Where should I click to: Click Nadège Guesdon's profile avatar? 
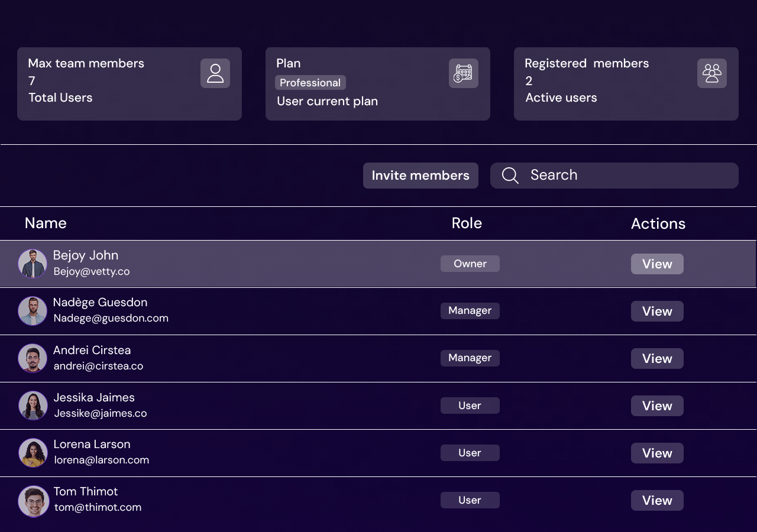coord(33,311)
